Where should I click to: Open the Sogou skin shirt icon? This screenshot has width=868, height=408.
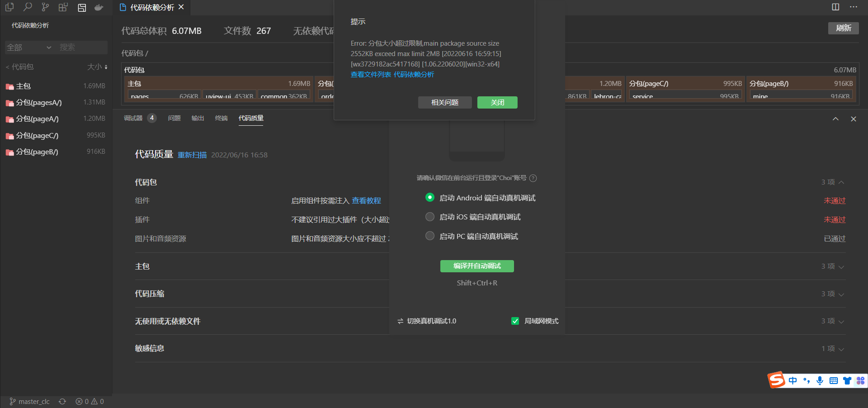point(847,381)
